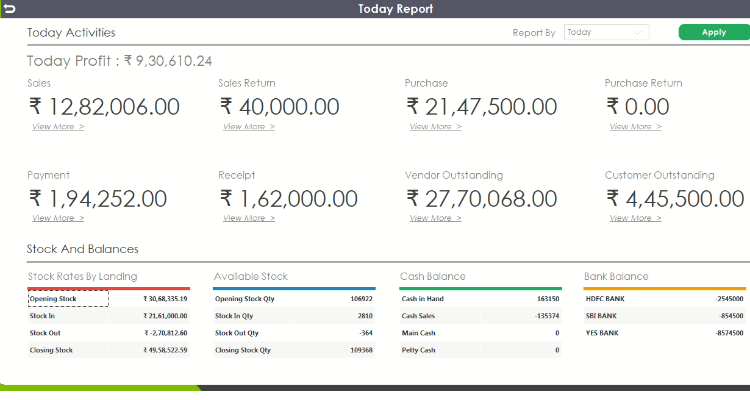Open View More under Sales Return

pyautogui.click(x=249, y=127)
